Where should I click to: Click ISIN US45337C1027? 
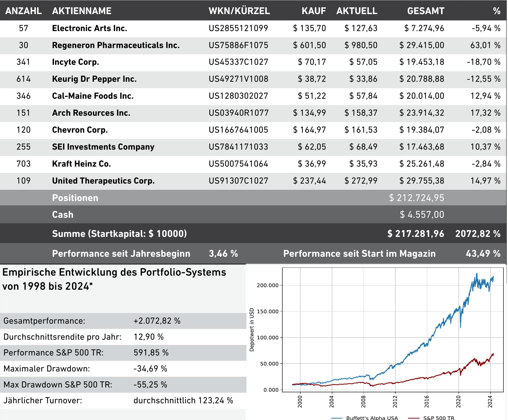pos(239,62)
